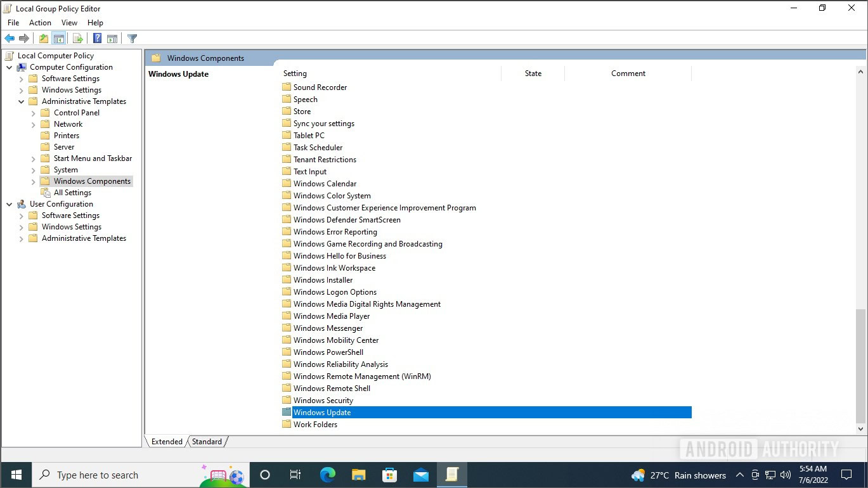The image size is (868, 488).
Task: Click the Forward arrow in the toolbar
Action: [24, 39]
